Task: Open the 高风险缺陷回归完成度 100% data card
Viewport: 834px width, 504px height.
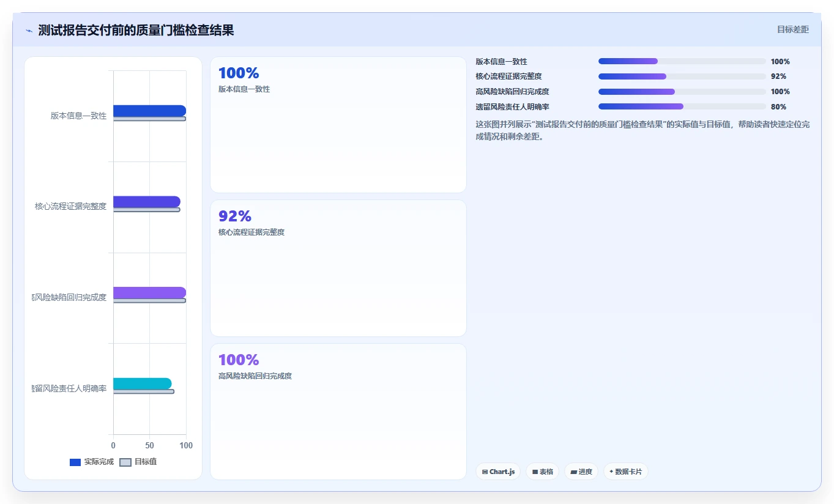Action: tap(338, 412)
